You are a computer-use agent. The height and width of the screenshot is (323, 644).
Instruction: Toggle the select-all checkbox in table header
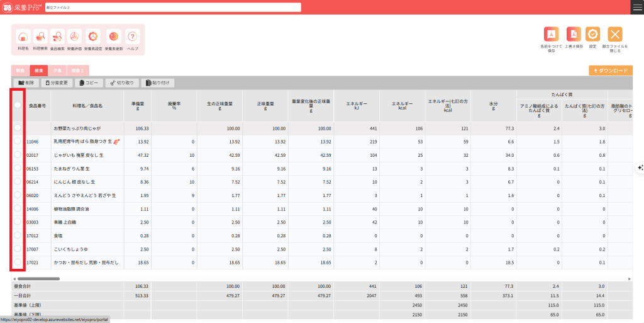pos(18,106)
